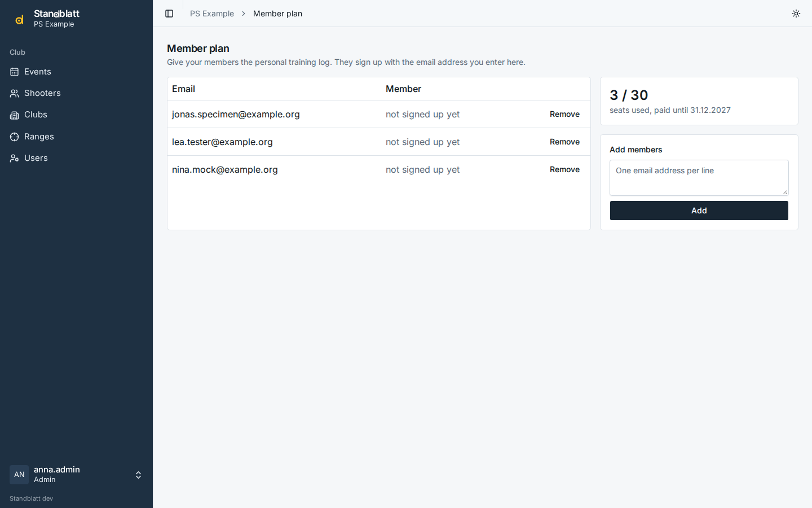The height and width of the screenshot is (508, 812).
Task: Grab the textarea resize handle
Action: [785, 192]
